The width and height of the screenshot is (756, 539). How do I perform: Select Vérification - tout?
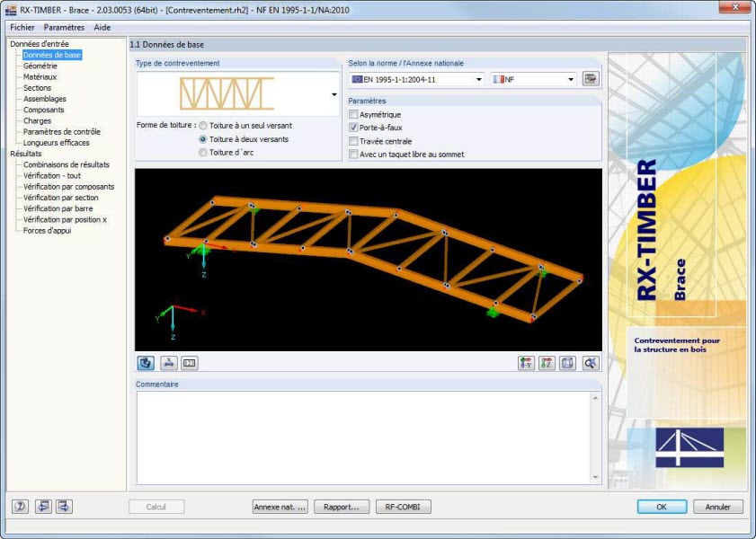52,176
